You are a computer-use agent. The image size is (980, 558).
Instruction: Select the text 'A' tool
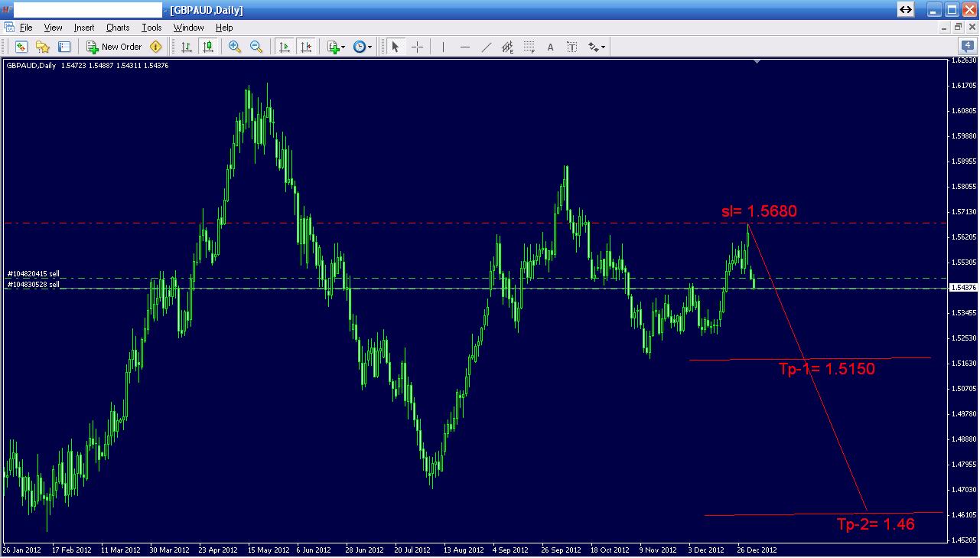(x=550, y=47)
